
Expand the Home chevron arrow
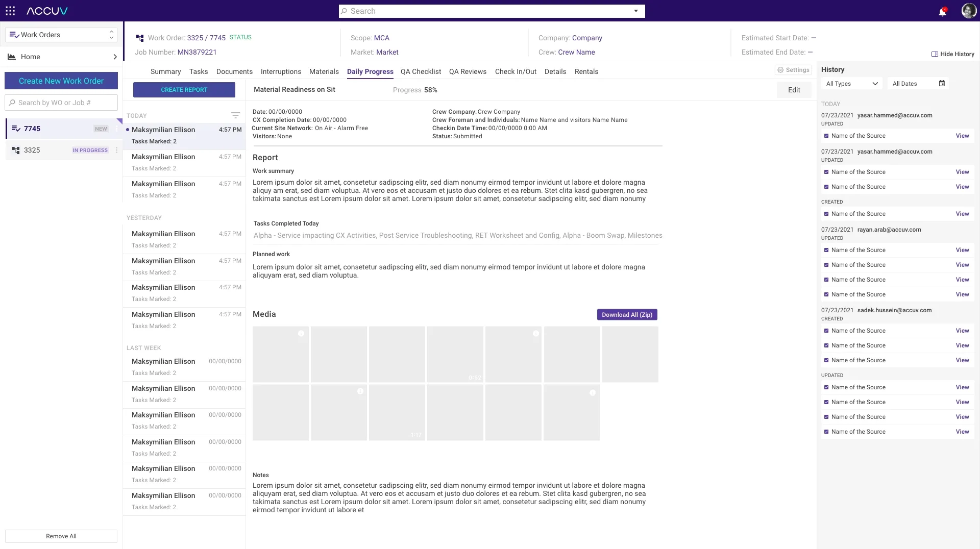(x=115, y=57)
